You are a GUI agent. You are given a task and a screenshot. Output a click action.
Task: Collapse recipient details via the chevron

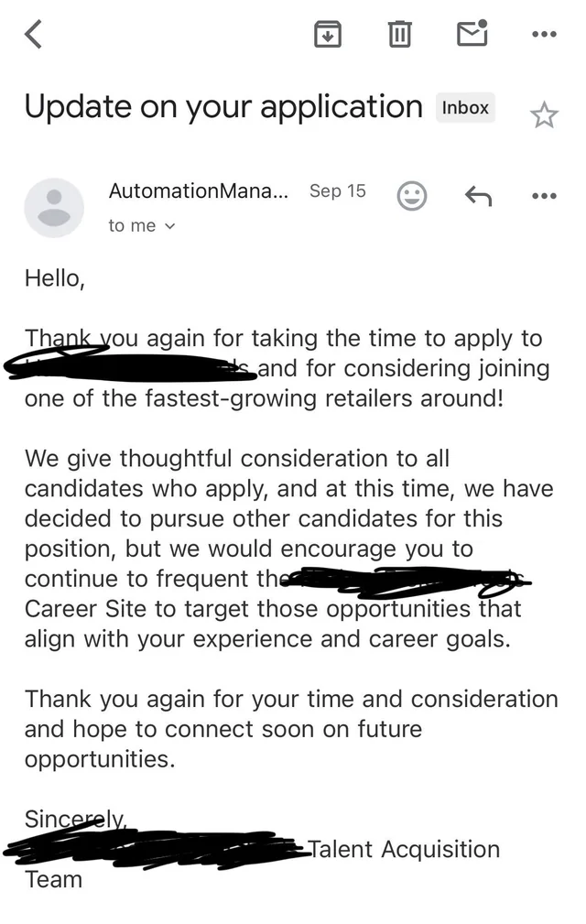(x=173, y=226)
